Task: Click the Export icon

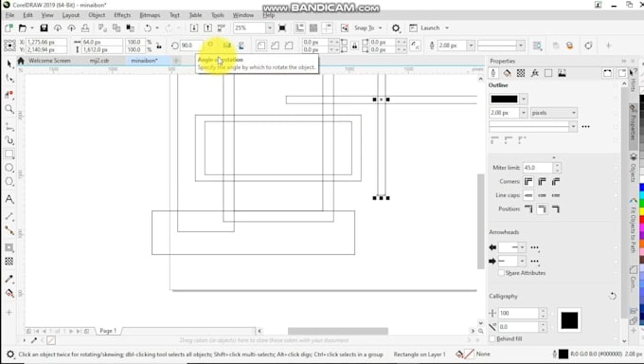Action: click(x=207, y=28)
